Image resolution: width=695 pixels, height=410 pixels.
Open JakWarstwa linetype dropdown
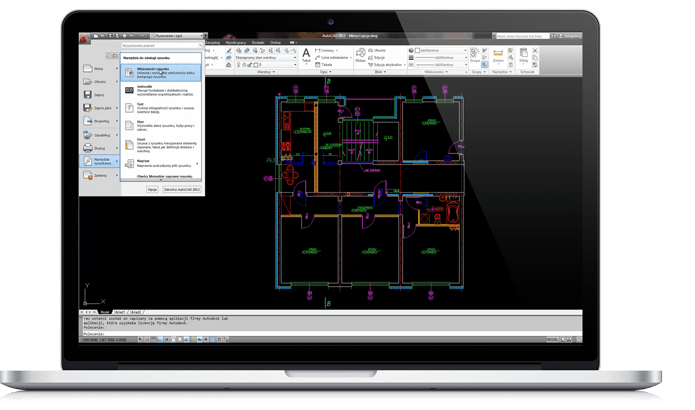(441, 65)
